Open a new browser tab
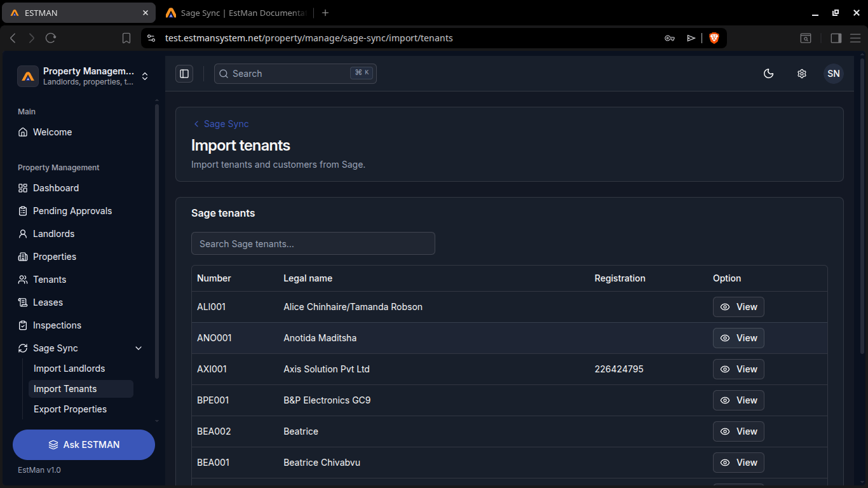 pos(325,13)
